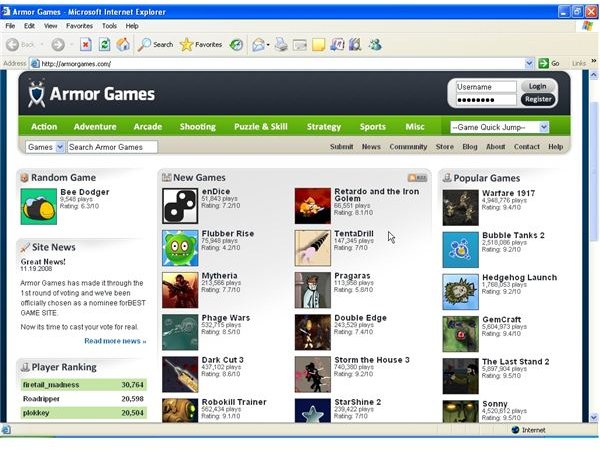
Task: Open the address bar dropdown arrow
Action: (x=529, y=63)
